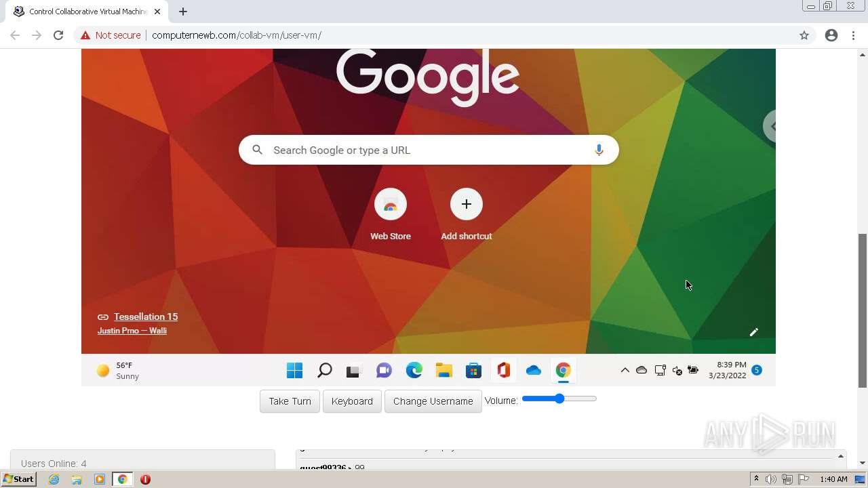
Task: Click the red Opera icon in host taskbar
Action: (x=145, y=479)
